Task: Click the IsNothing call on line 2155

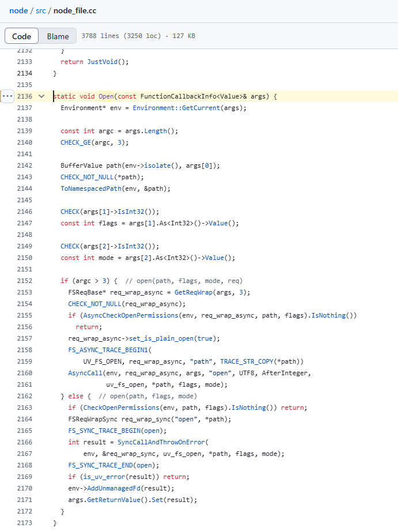Action: pyautogui.click(x=328, y=315)
